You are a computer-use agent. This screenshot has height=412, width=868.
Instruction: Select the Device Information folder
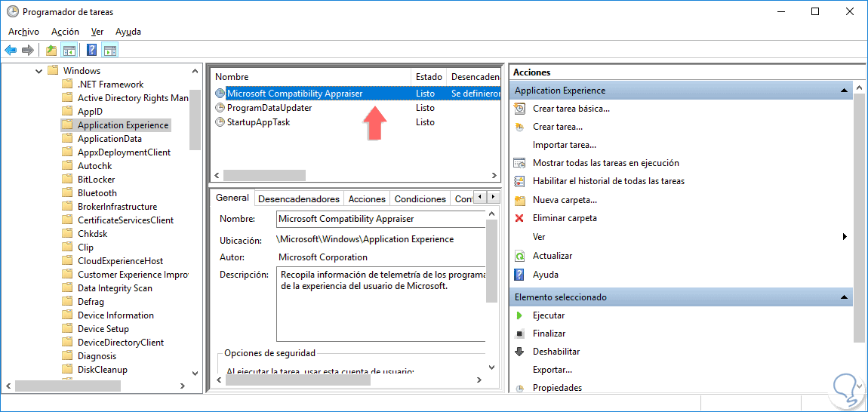(x=115, y=315)
